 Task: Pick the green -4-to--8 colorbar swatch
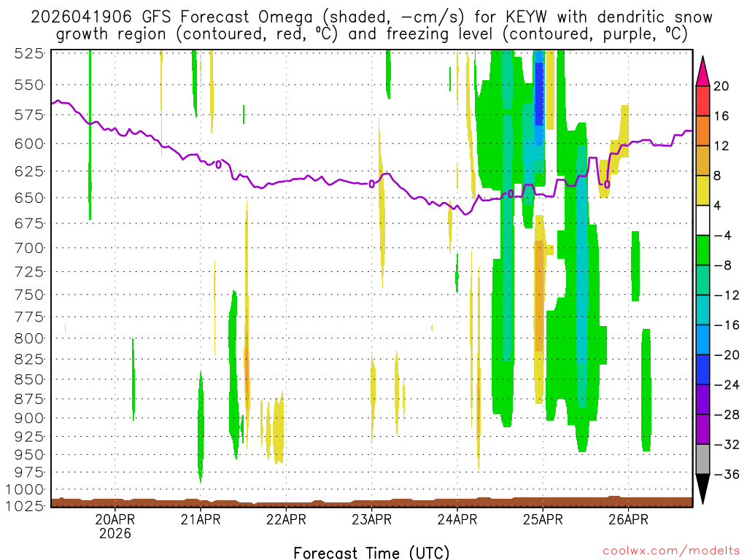click(x=703, y=250)
